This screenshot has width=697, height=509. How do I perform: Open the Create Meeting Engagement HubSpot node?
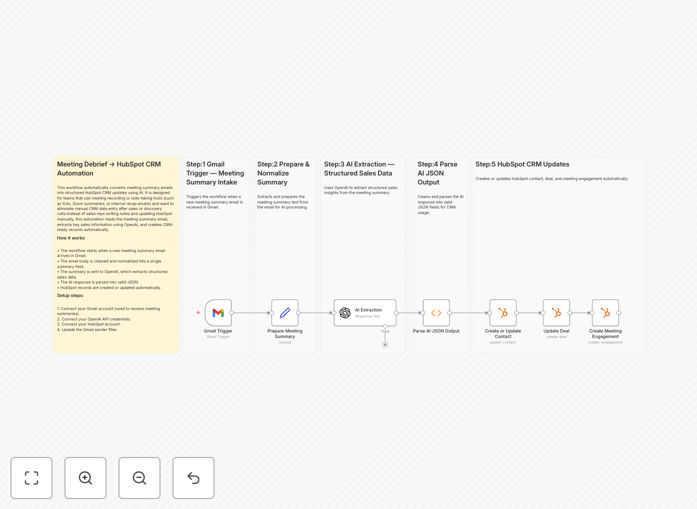[x=605, y=313]
